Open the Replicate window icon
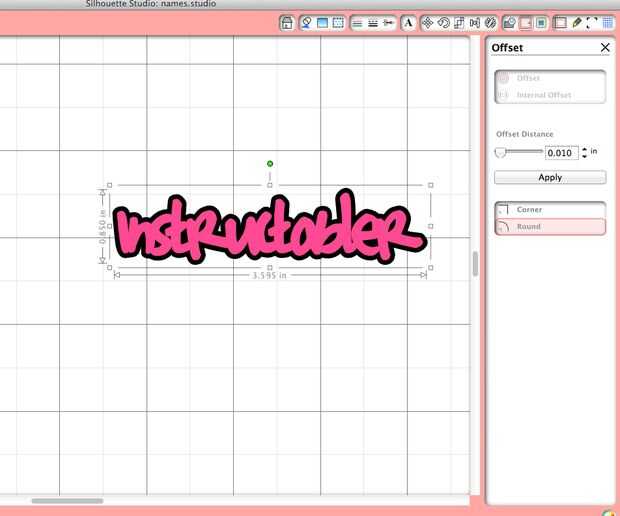The image size is (620, 516). 491,23
